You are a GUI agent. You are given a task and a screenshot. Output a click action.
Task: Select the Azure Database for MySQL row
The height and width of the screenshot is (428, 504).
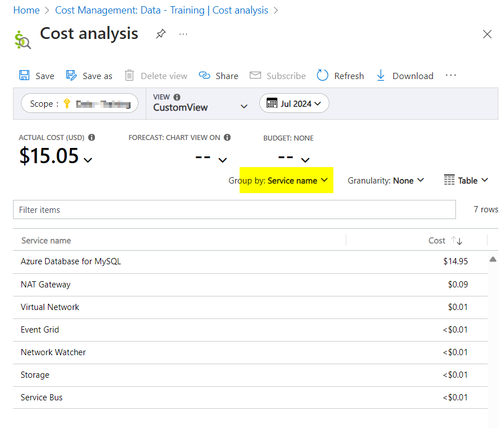point(250,261)
